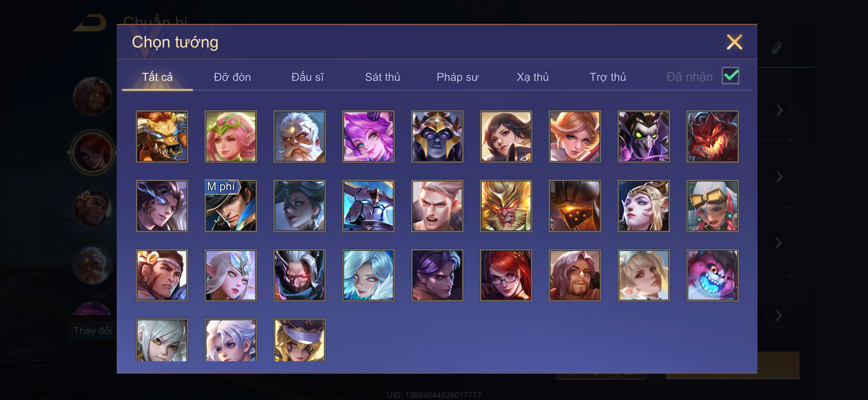This screenshot has width=868, height=400.
Task: Open the Sát thủ tab
Action: pos(382,77)
